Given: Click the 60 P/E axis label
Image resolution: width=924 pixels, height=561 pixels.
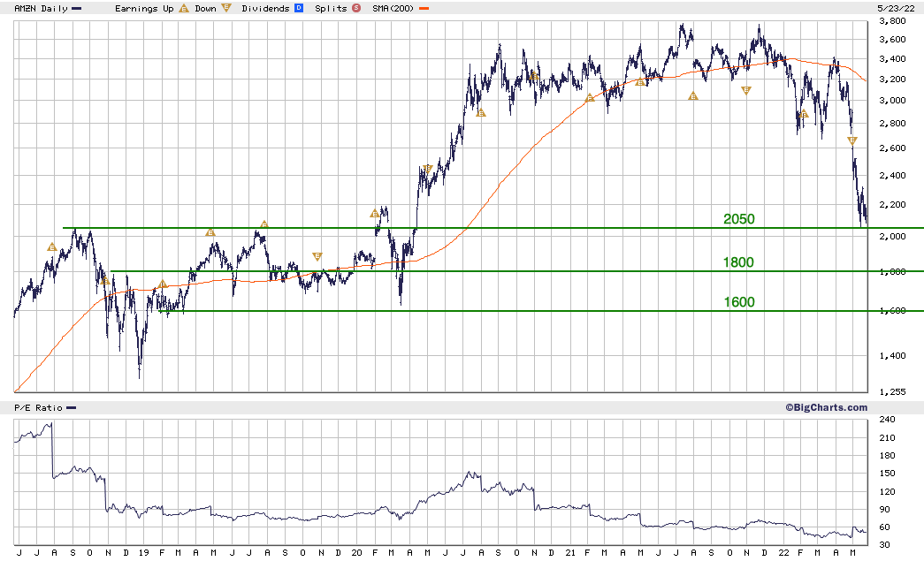Looking at the screenshot, I should coord(884,527).
